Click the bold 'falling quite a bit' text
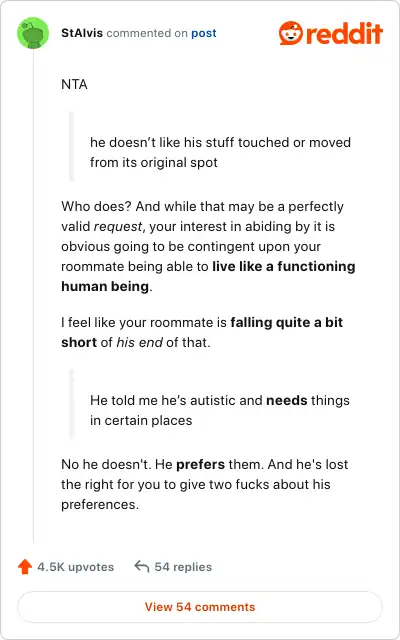The height and width of the screenshot is (640, 400). pyautogui.click(x=287, y=322)
